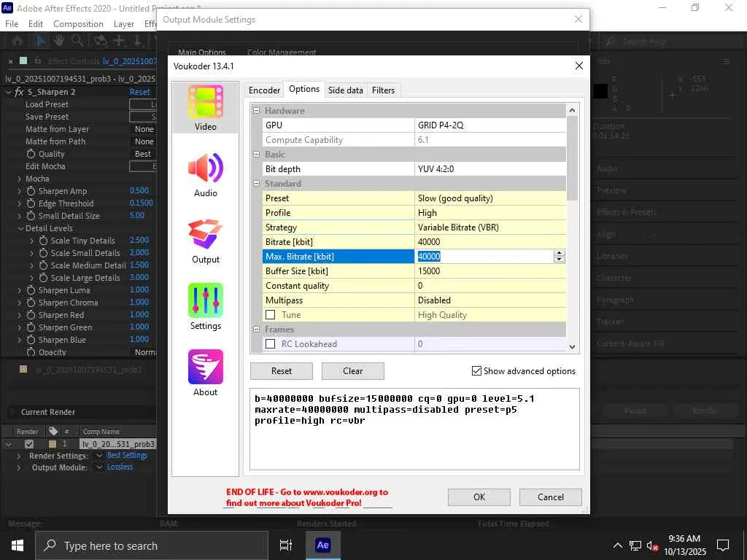Screen dimensions: 747x560
Task: Collapse the Hardware section
Action: click(256, 111)
